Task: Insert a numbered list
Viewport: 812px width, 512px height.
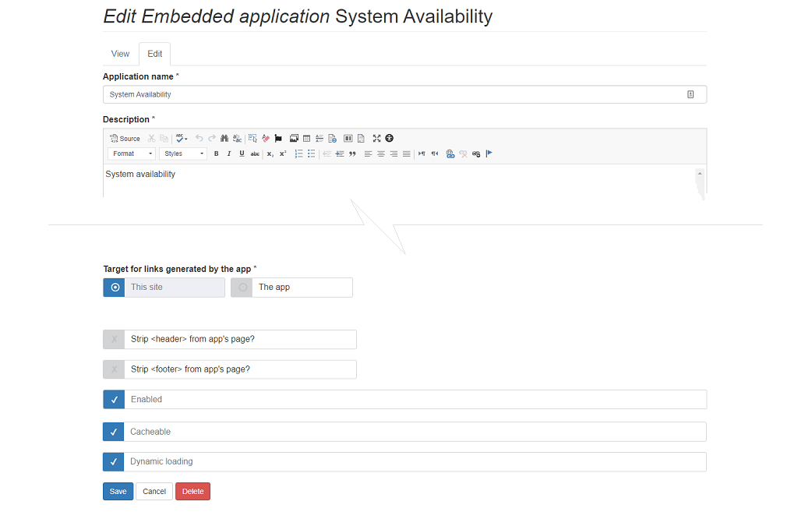Action: point(298,154)
